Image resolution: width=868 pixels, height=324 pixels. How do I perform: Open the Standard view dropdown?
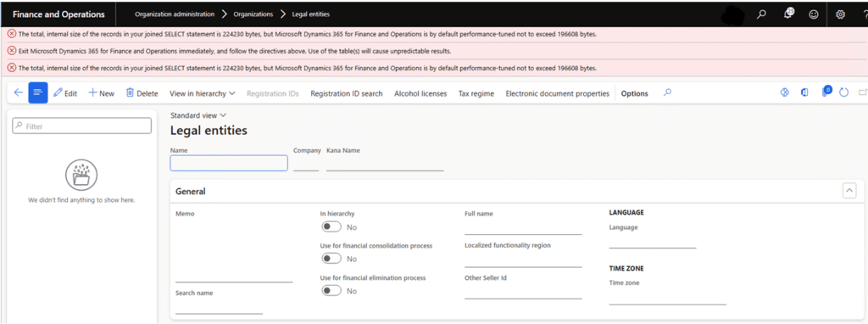[x=198, y=115]
